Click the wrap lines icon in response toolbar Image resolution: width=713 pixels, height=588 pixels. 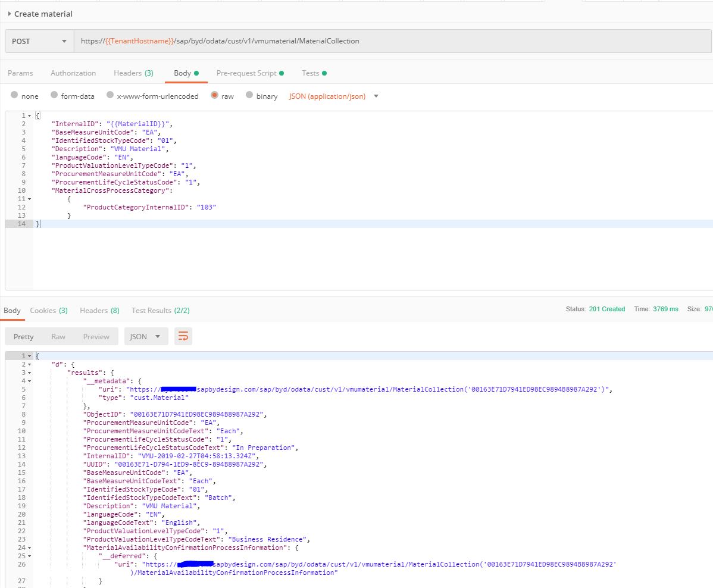coord(183,337)
